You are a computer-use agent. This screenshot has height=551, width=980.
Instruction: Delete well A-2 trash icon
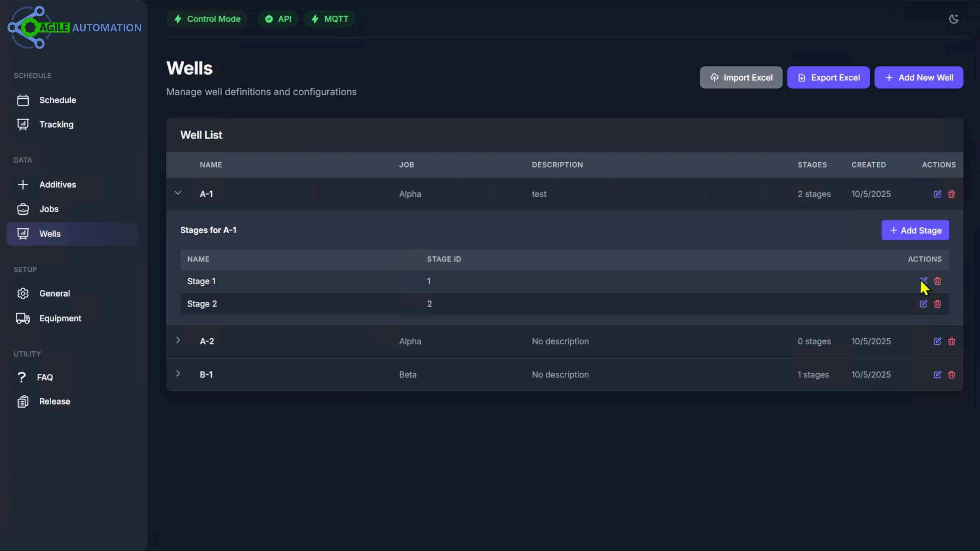coord(952,341)
